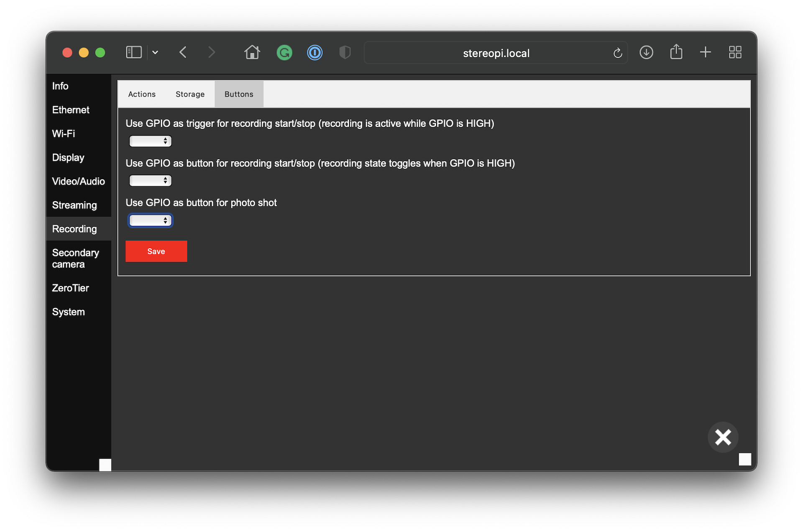The width and height of the screenshot is (803, 532).
Task: Expand sidebar options chevron menu
Action: pos(155,52)
